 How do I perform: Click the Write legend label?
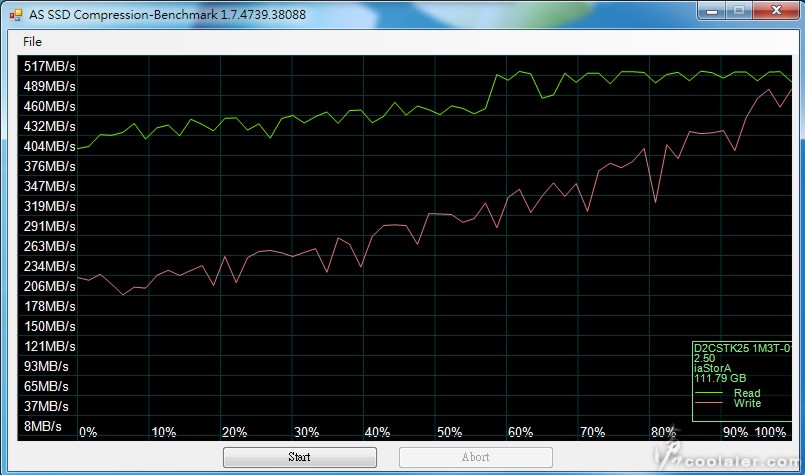click(x=748, y=403)
